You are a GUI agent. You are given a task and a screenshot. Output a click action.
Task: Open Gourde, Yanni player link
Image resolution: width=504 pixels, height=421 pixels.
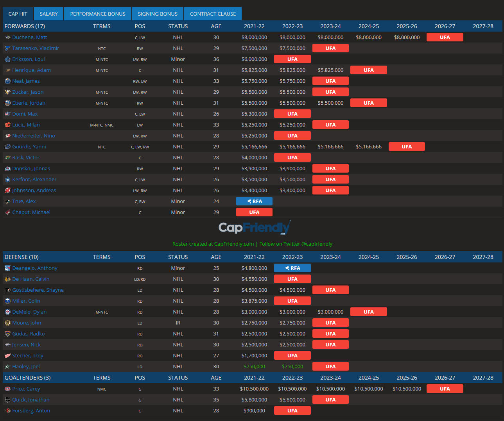coord(29,147)
